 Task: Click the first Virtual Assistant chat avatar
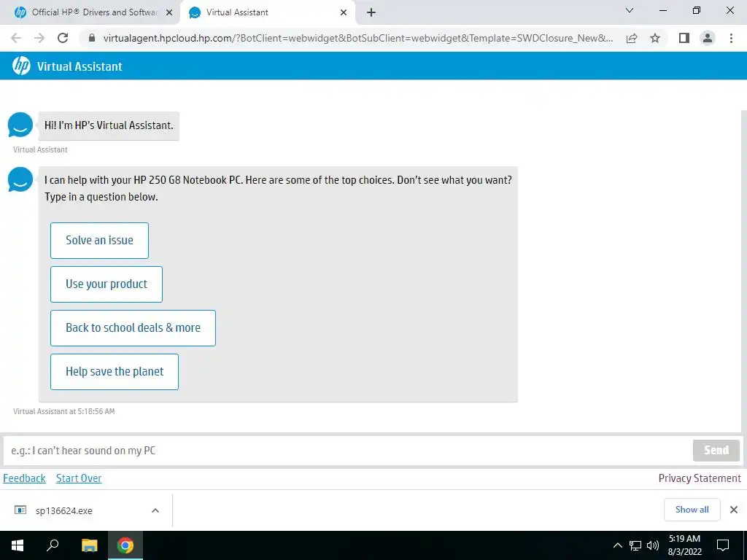(20, 125)
